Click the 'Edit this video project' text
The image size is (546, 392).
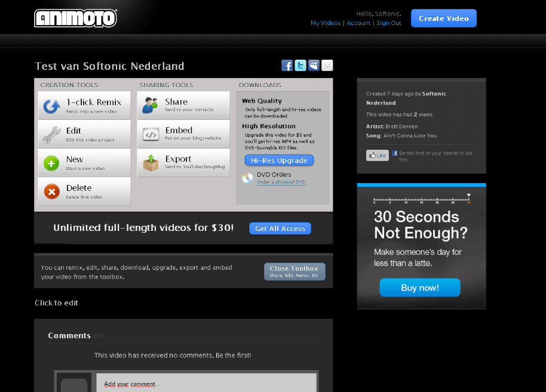(90, 140)
